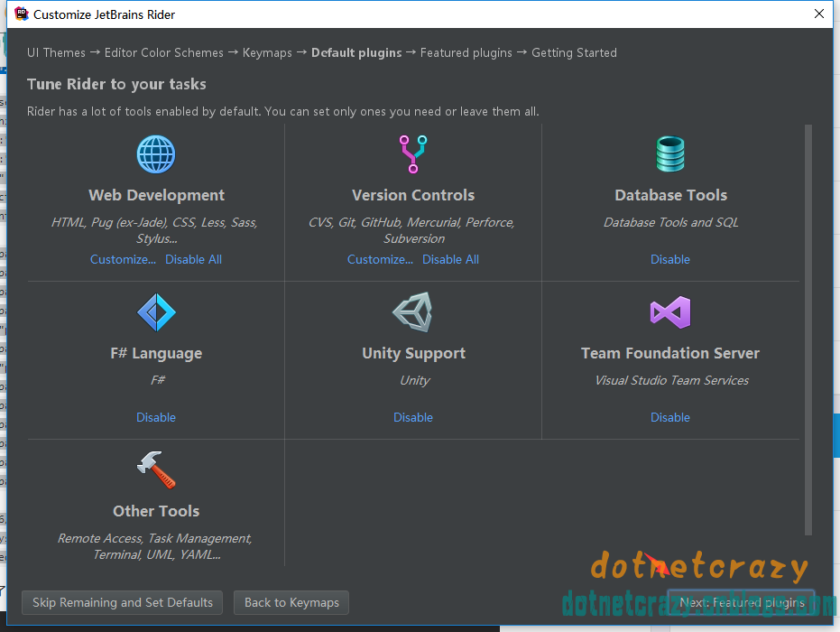Select Featured plugins breadcrumb step

point(466,52)
